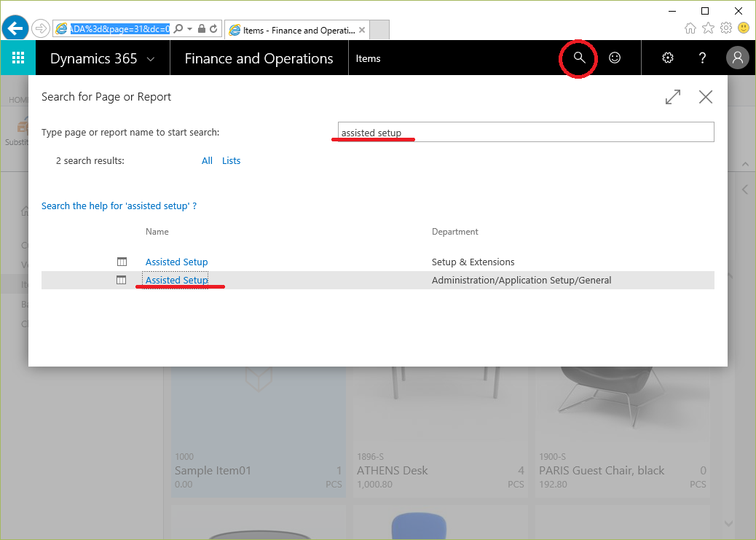
Task: Refresh the page in browser
Action: tap(213, 29)
